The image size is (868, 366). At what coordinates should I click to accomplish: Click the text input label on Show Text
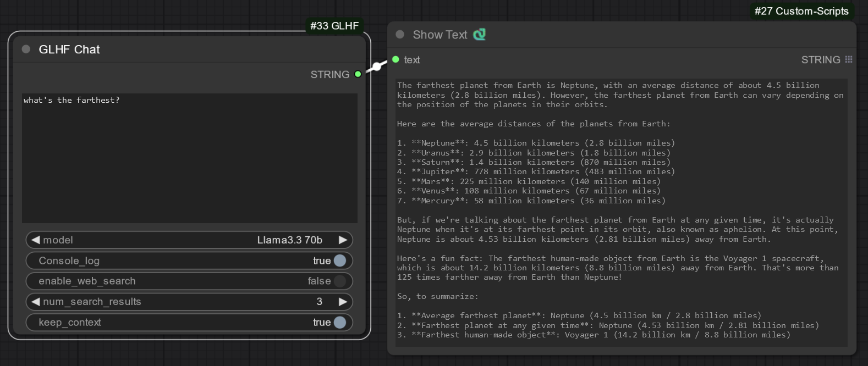click(x=412, y=60)
